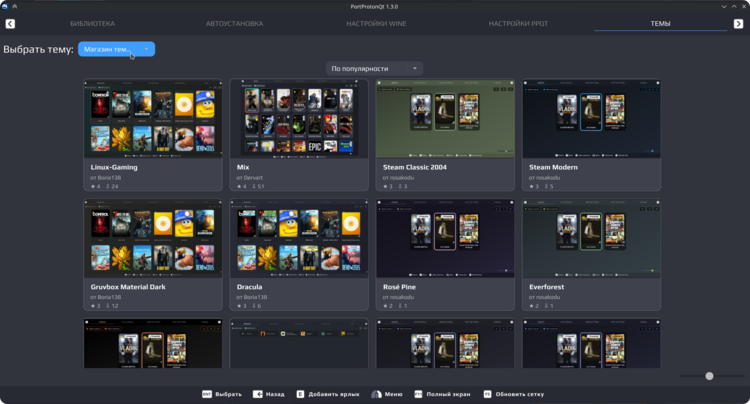Click rating stats on Steam Modern card
Viewport: 750px width, 404px height.
(x=541, y=186)
